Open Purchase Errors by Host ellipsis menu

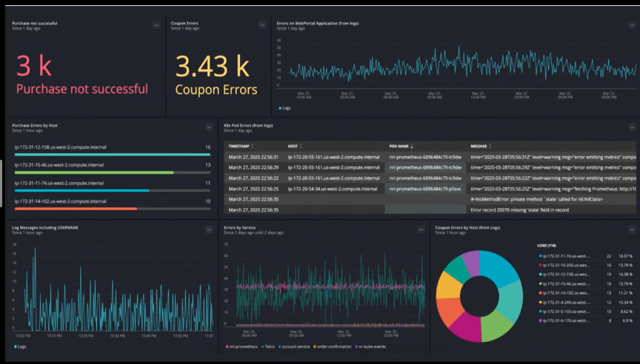point(210,127)
